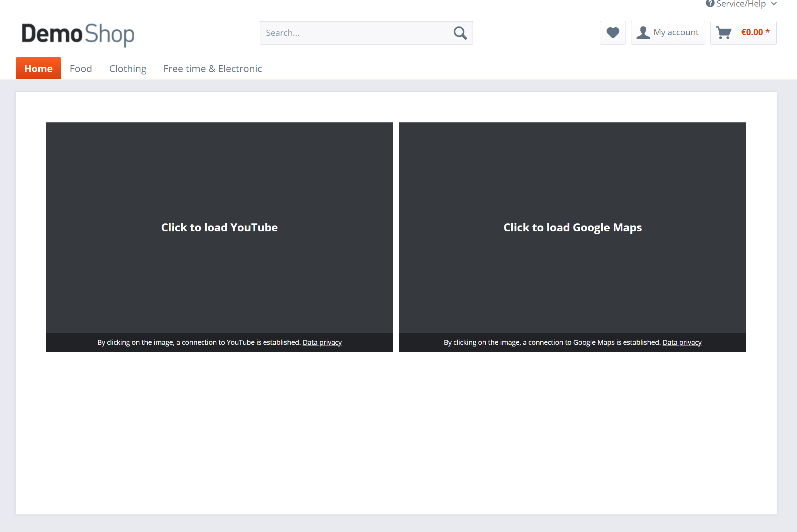Open My account

pyautogui.click(x=668, y=33)
